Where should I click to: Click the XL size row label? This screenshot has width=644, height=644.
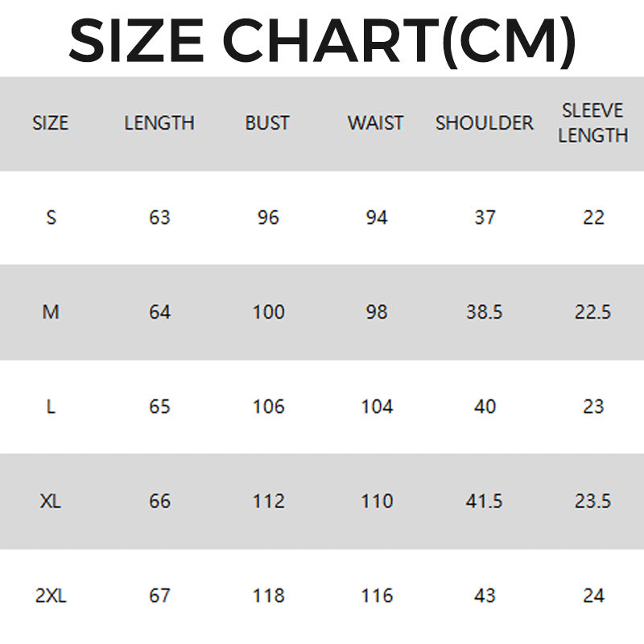pyautogui.click(x=51, y=501)
